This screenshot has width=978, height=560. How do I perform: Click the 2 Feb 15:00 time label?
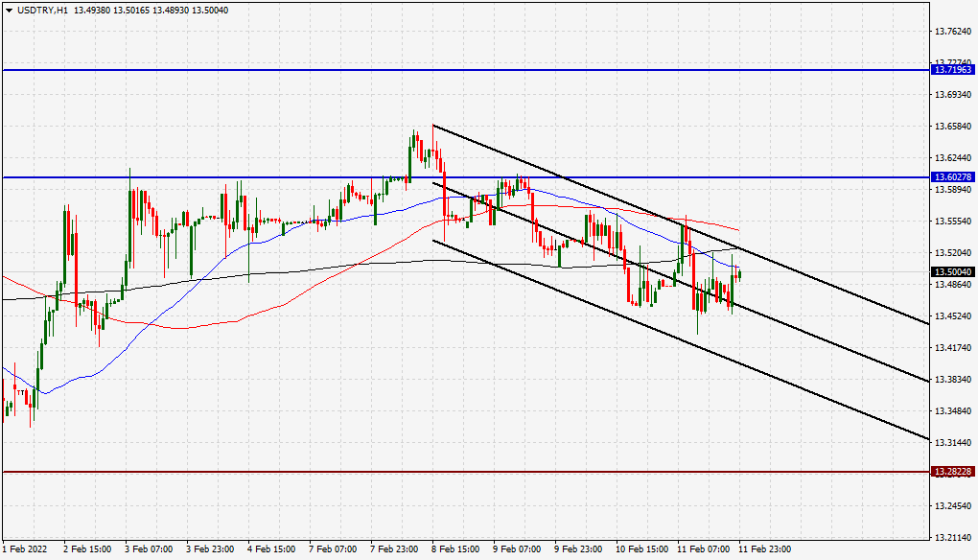87,548
